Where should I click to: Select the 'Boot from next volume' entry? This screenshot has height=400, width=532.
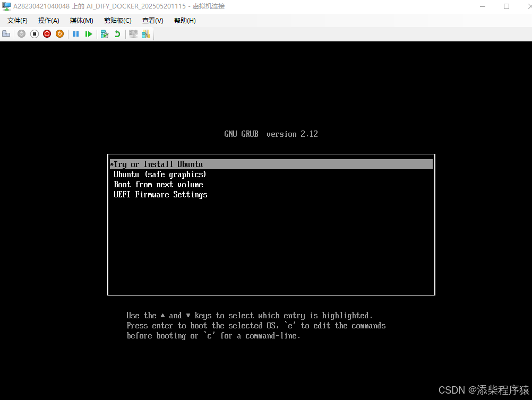pyautogui.click(x=271, y=185)
